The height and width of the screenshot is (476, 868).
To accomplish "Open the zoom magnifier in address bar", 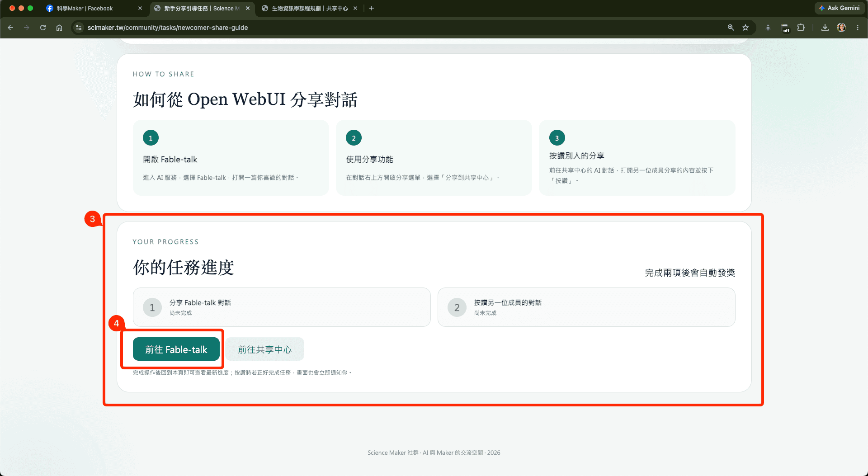I will pyautogui.click(x=731, y=28).
